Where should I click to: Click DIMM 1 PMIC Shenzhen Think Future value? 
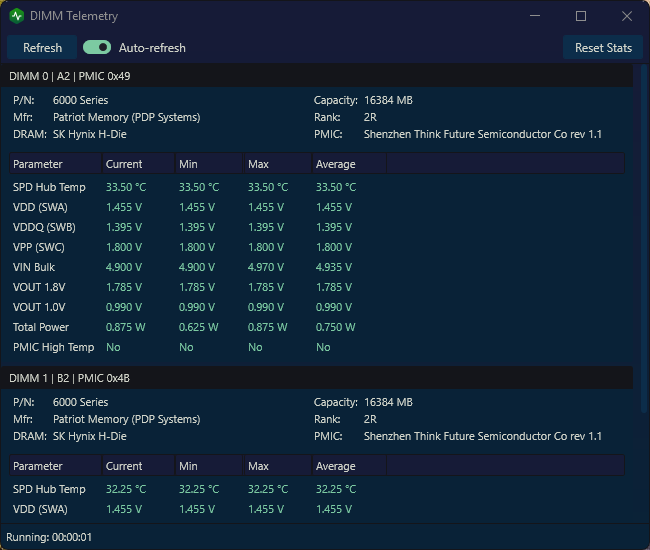(x=483, y=436)
